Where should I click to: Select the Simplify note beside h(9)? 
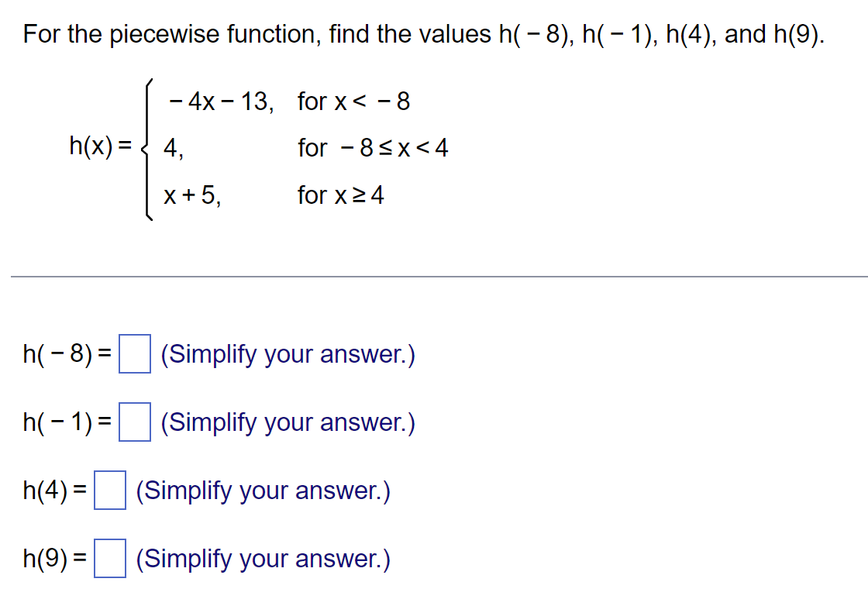coord(263,559)
